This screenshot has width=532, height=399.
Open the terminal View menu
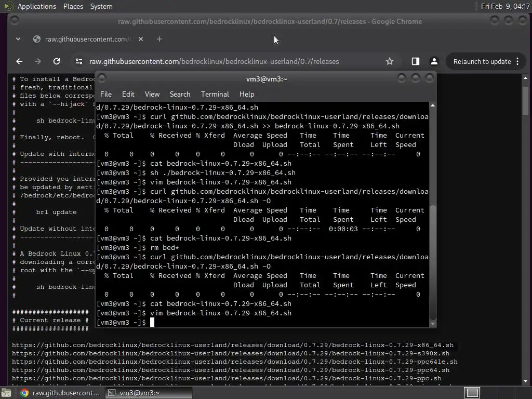(x=152, y=95)
